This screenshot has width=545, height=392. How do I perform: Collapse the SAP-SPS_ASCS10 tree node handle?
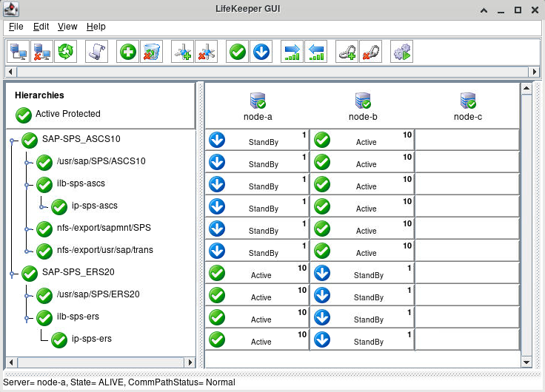[x=12, y=141]
